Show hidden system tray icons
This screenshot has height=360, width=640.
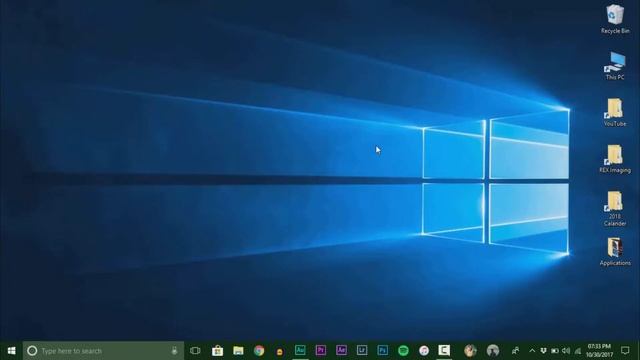tap(532, 351)
